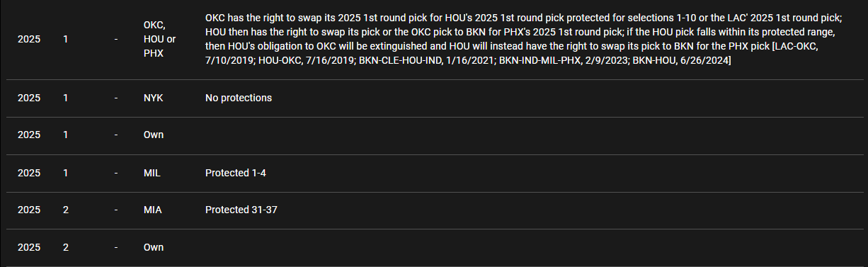Click year 2025 in the OKC swap row
The height and width of the screenshot is (267, 868).
pos(29,39)
